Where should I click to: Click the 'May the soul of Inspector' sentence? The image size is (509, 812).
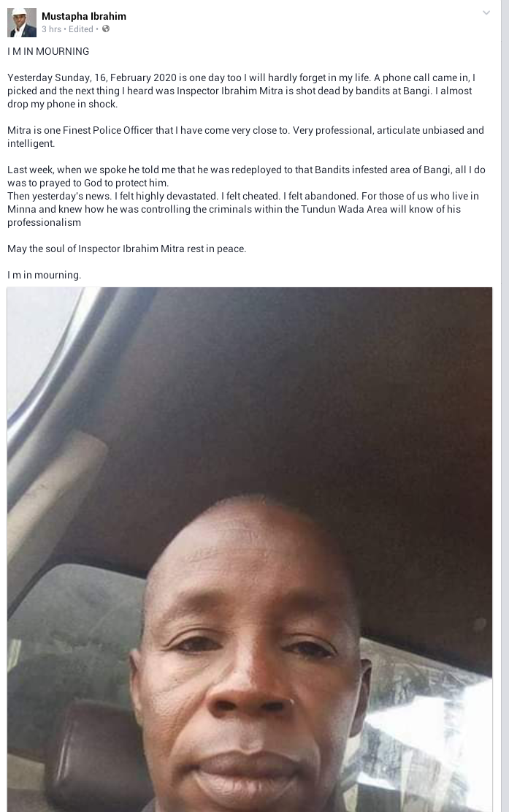coord(127,248)
